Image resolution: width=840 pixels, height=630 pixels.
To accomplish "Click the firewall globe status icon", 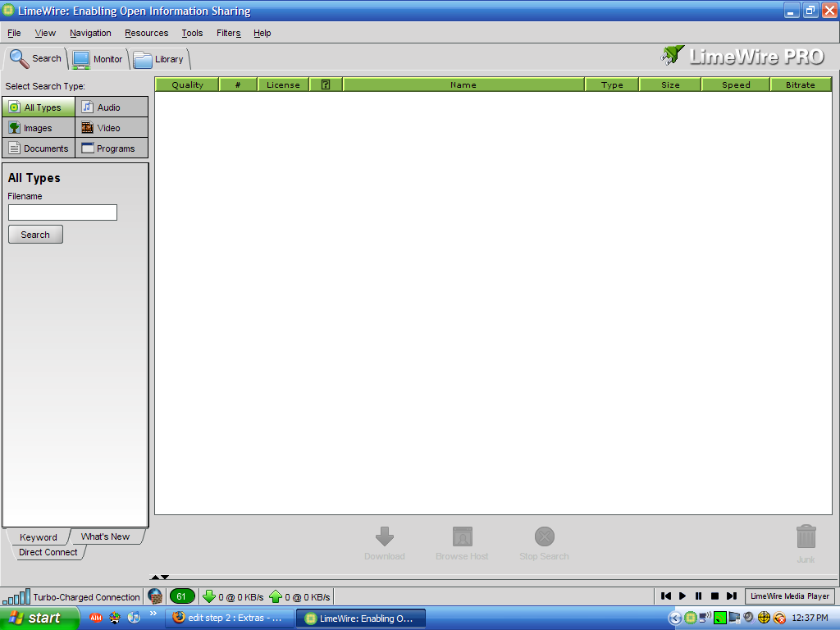I will pyautogui.click(x=155, y=596).
